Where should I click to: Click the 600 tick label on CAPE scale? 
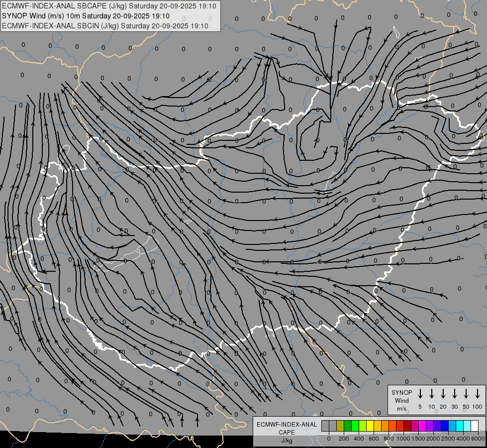(x=374, y=439)
